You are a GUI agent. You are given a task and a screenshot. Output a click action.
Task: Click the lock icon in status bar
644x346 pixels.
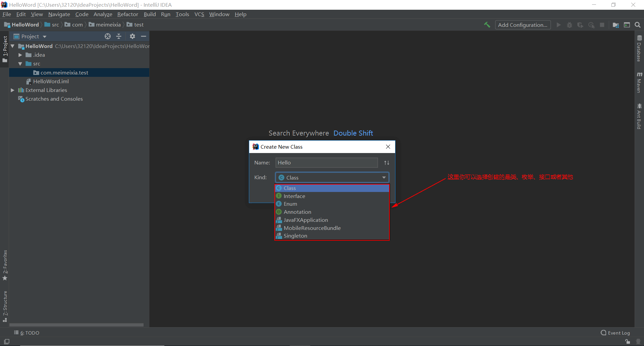tap(628, 342)
